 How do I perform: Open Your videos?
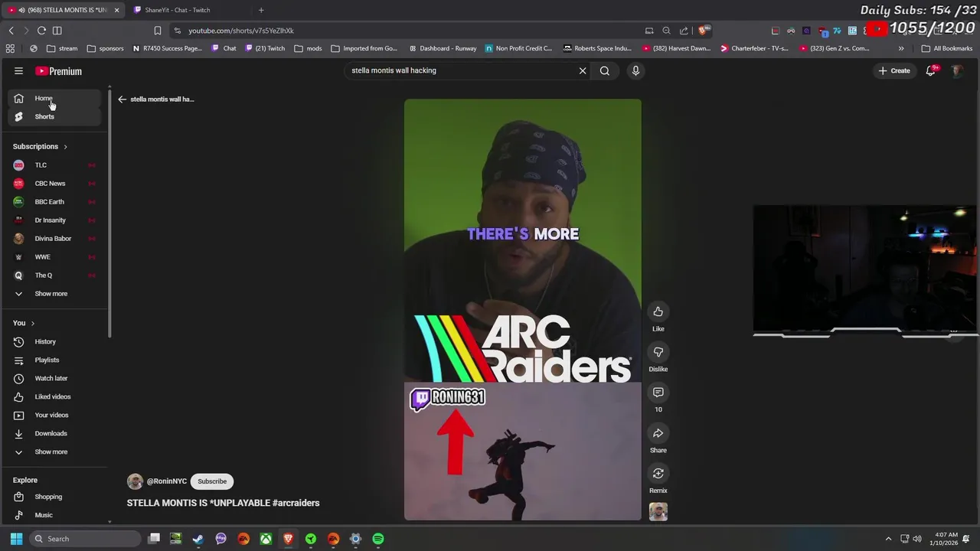51,415
